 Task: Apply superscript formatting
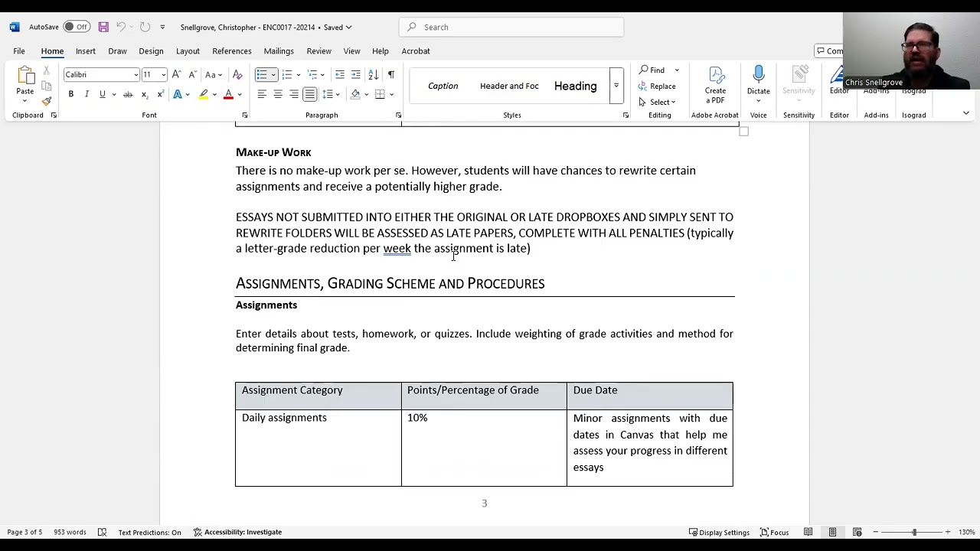pyautogui.click(x=160, y=94)
